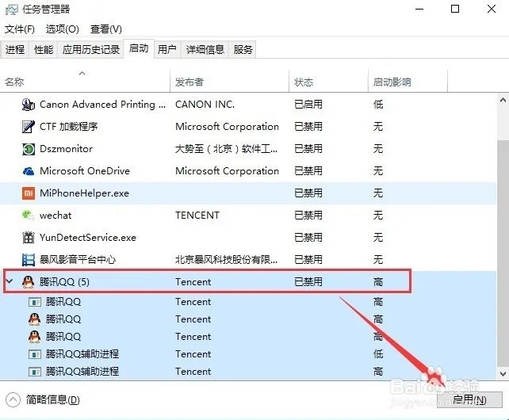Click the sort arrow above 名称 column
The width and height of the screenshot is (509, 420).
pos(82,74)
